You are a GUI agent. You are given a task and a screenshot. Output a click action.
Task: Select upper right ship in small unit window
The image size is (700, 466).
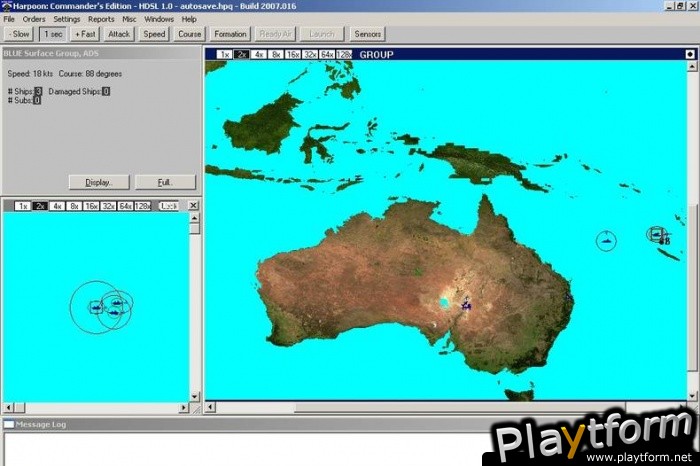pyautogui.click(x=117, y=303)
